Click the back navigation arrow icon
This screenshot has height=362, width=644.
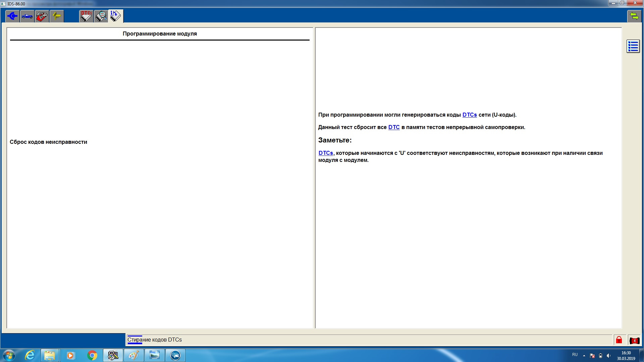[12, 16]
